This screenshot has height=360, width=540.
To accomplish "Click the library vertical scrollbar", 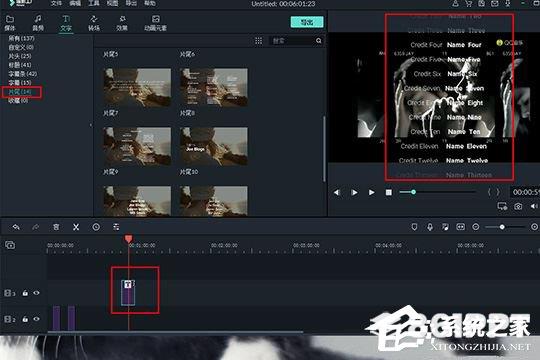I will point(324,149).
